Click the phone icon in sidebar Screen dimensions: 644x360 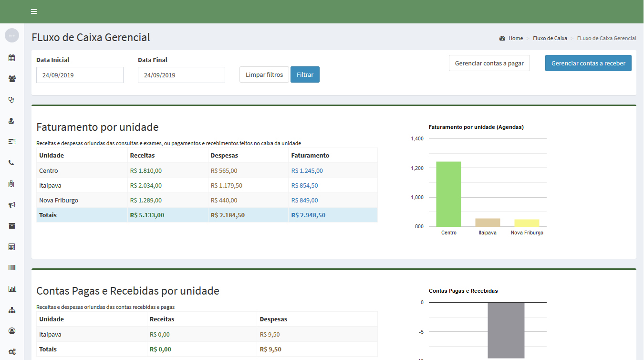tap(12, 163)
